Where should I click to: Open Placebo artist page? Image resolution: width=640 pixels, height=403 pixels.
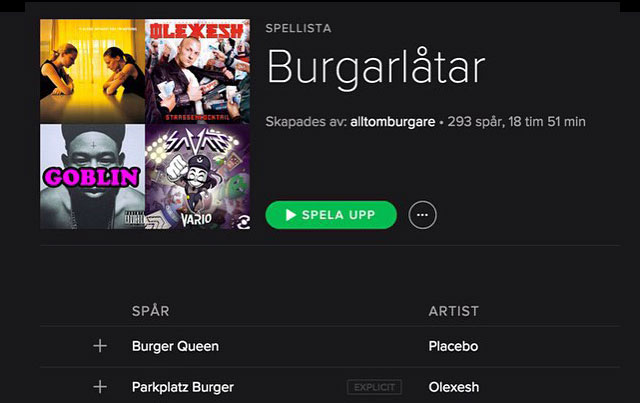(453, 346)
